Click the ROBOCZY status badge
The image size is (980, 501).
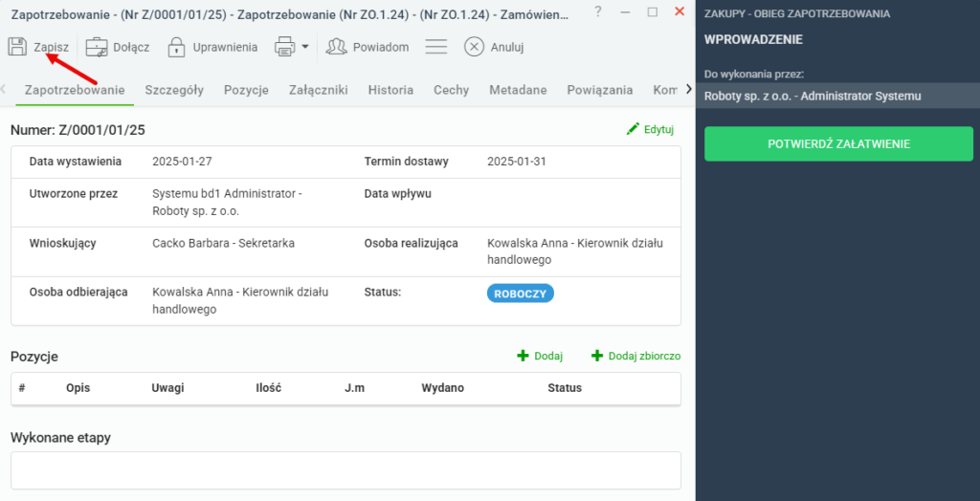[x=521, y=294]
